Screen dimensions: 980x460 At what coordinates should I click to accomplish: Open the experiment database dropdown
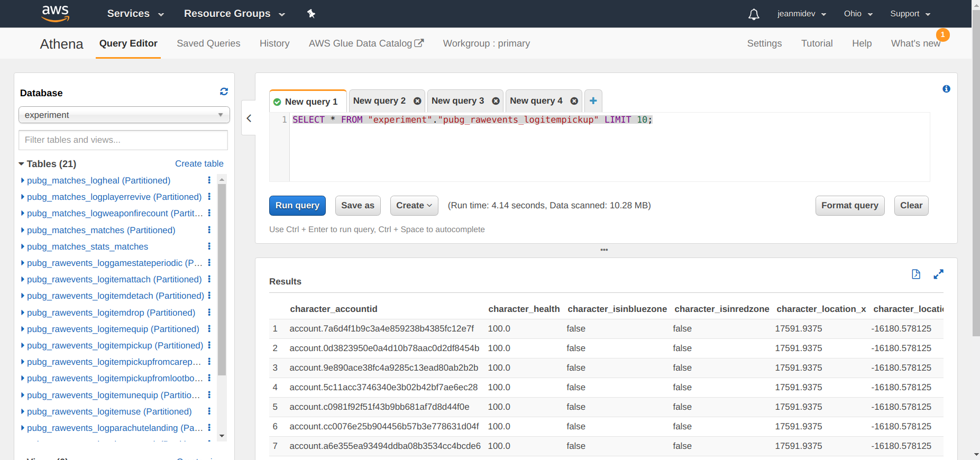tap(124, 115)
